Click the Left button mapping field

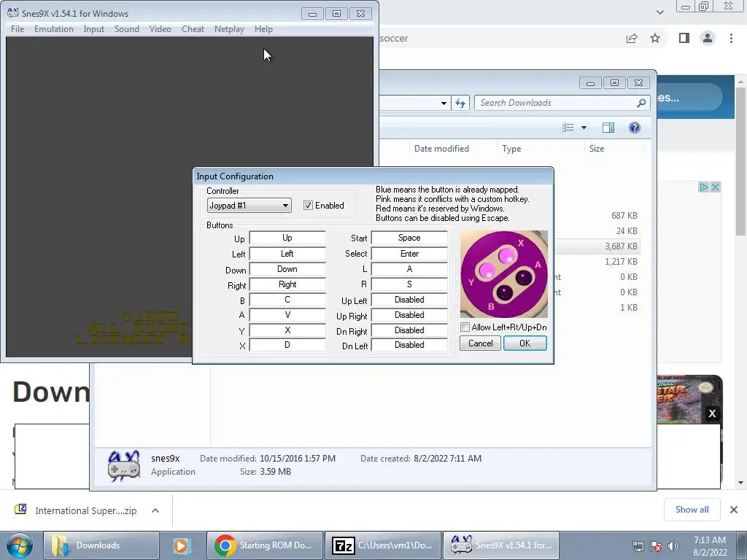tap(287, 254)
